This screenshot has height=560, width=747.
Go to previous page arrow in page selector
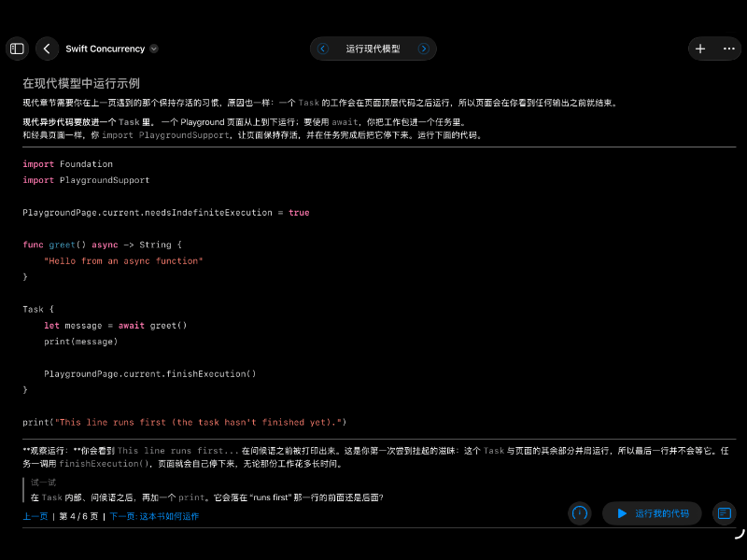click(x=322, y=49)
